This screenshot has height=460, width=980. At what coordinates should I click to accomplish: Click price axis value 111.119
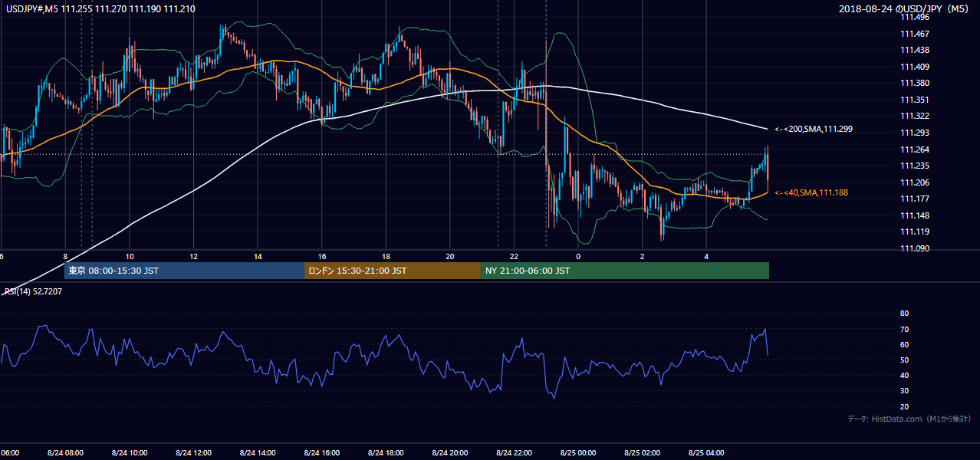(916, 232)
